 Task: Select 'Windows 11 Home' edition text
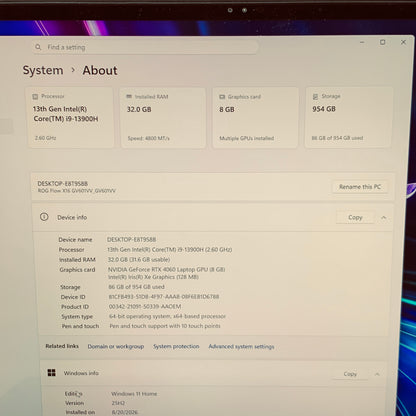[x=134, y=394]
